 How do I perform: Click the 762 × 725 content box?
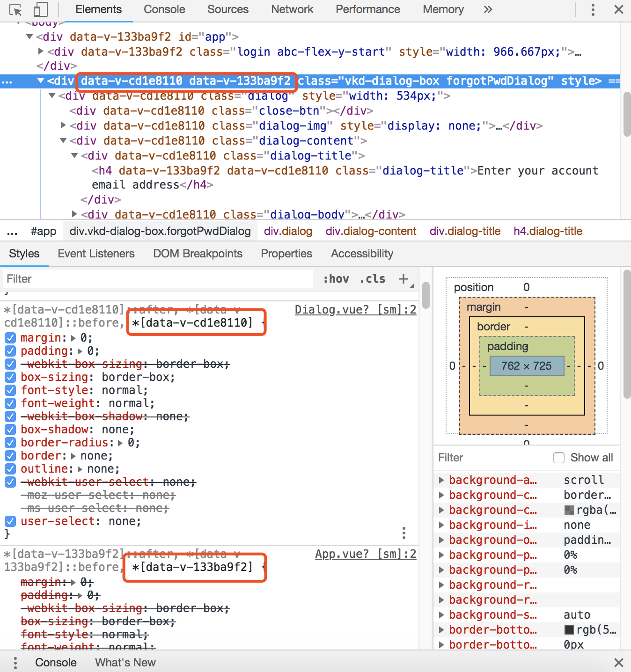click(x=526, y=366)
